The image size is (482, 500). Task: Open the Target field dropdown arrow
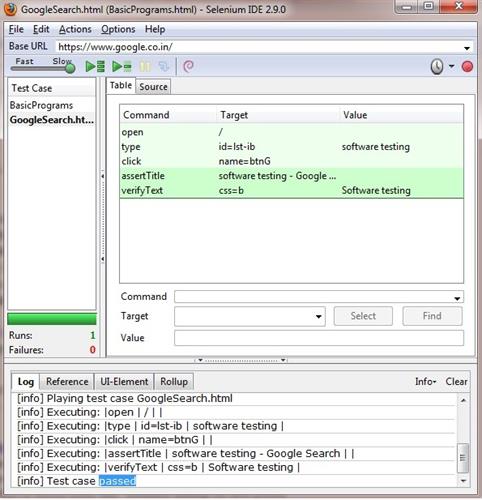click(x=319, y=316)
